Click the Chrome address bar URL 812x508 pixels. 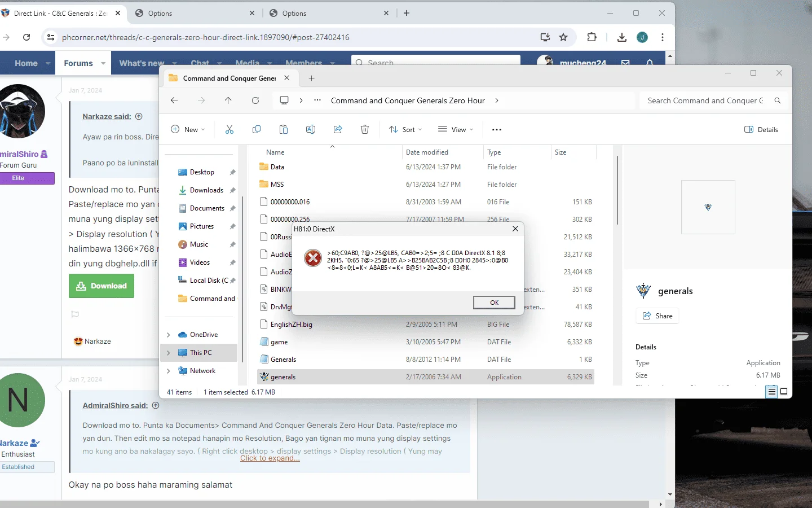click(206, 37)
